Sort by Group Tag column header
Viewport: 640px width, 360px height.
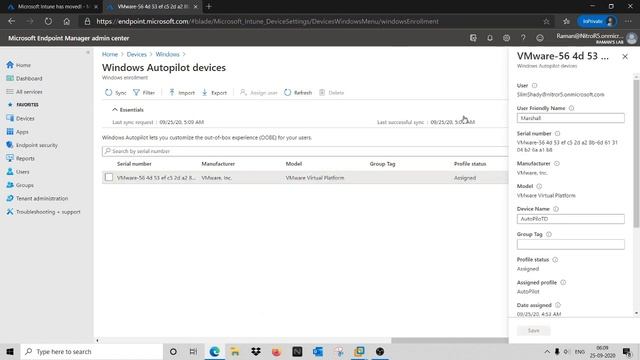pos(382,164)
